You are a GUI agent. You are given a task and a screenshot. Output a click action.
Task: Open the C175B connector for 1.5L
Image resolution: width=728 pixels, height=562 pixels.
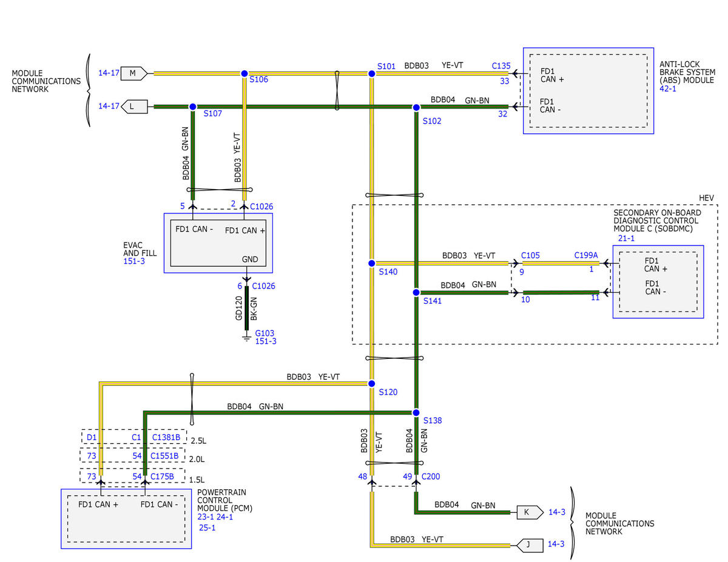tap(163, 477)
